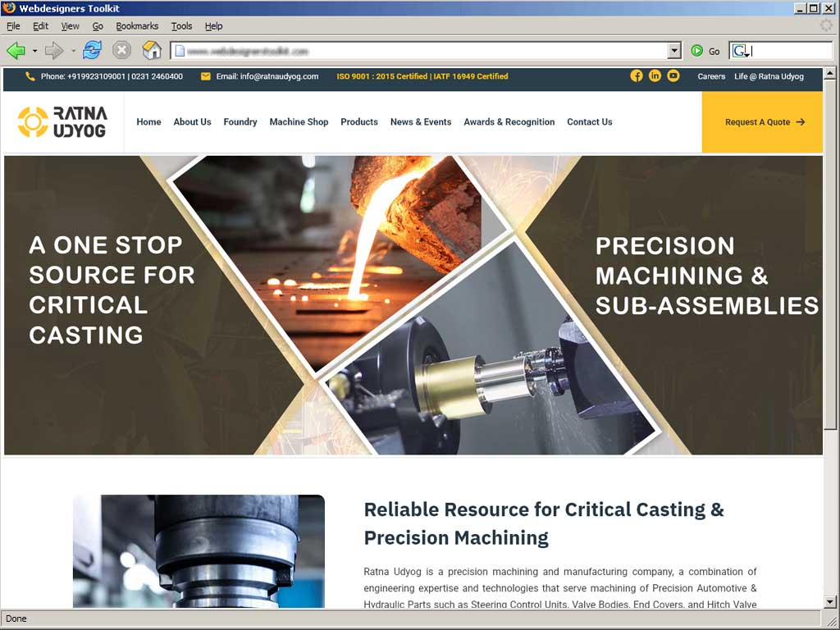
Task: Click the Stop loading icon
Action: pos(121,50)
